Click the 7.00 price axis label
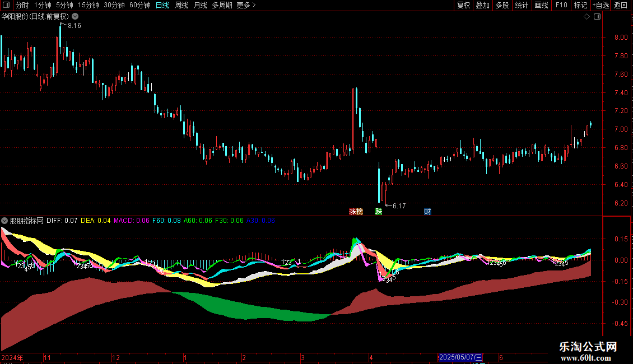633x364 pixels. [x=621, y=129]
